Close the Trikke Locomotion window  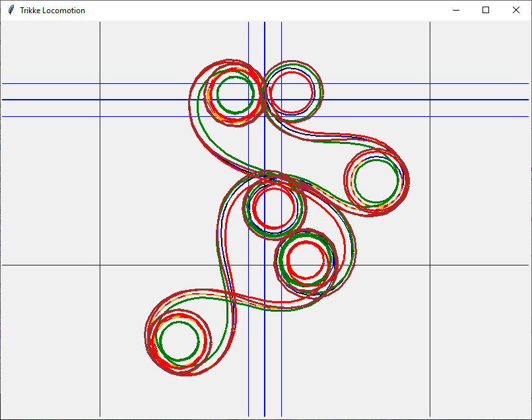[x=515, y=10]
